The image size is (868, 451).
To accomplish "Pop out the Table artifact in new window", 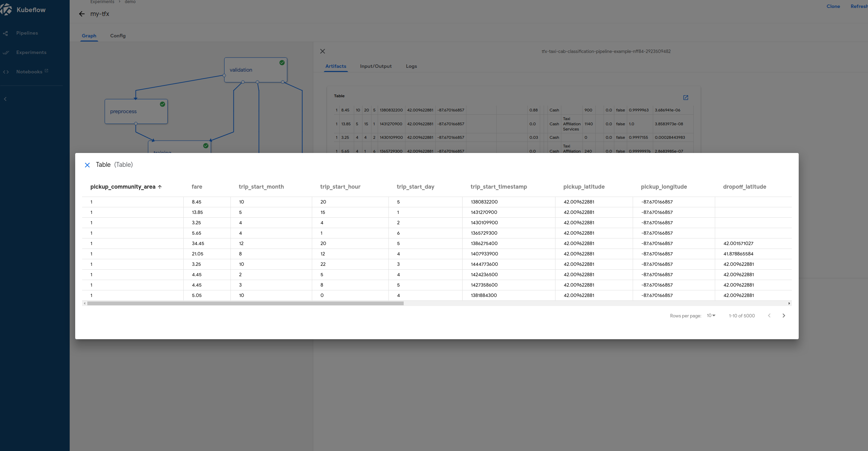I will [685, 98].
